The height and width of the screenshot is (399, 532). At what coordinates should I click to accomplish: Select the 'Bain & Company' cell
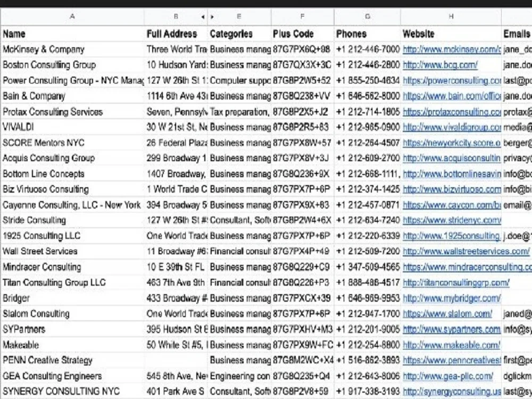pos(72,96)
